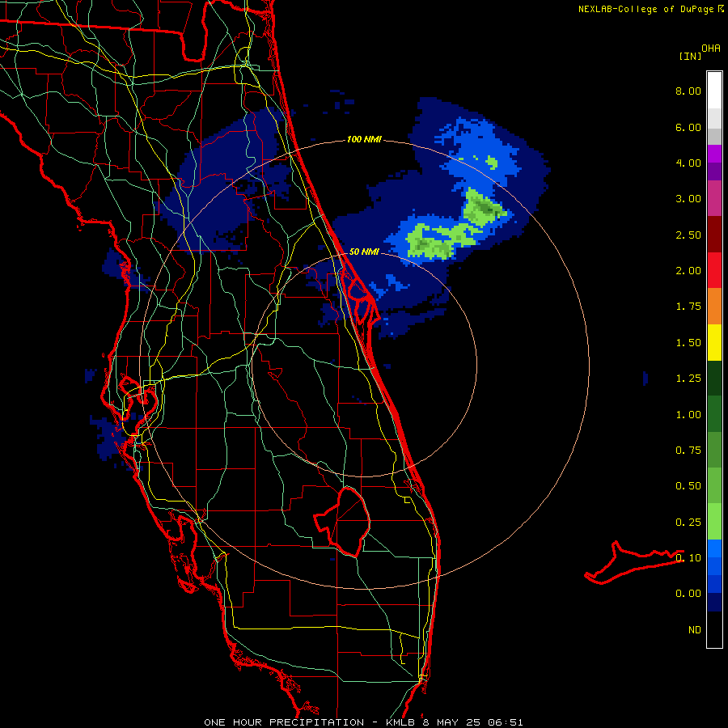Click the OHA product label

pyautogui.click(x=711, y=49)
